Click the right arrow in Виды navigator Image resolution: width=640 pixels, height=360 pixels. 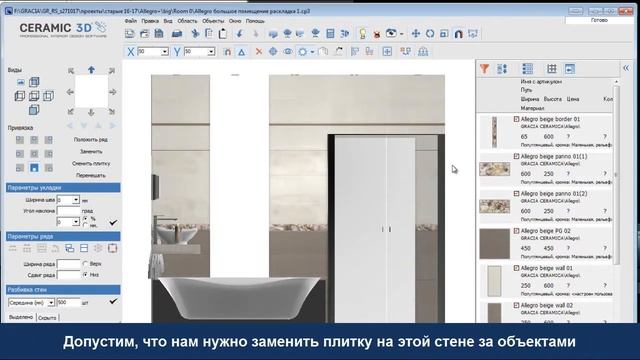pyautogui.click(x=113, y=92)
